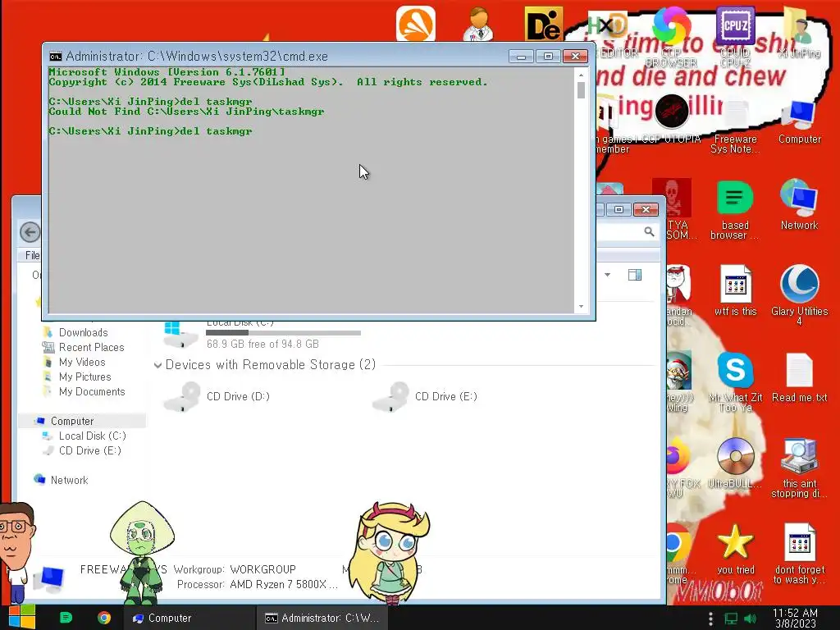
Task: Click "68.9 GB free of 94.8 GB" text
Action: coord(262,344)
